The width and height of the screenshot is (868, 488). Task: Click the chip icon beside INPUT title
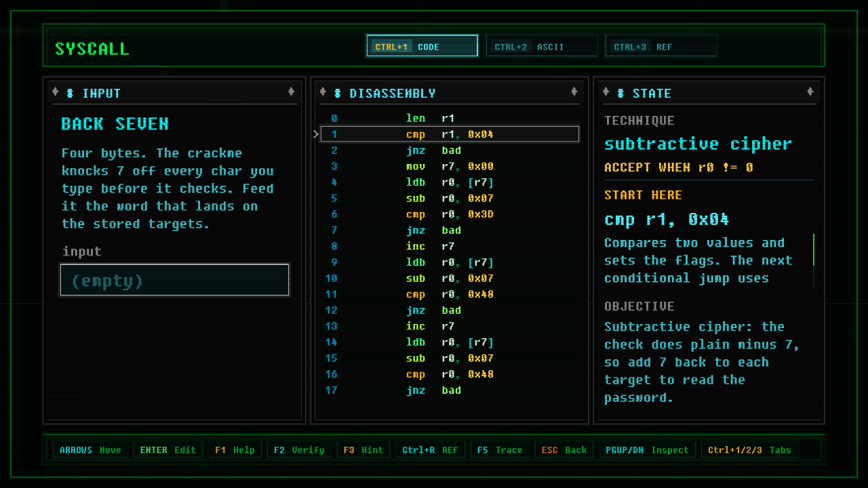pos(70,93)
